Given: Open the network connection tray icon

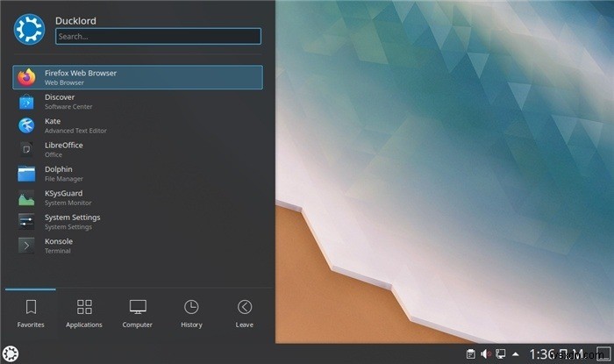Looking at the screenshot, I should tap(501, 353).
